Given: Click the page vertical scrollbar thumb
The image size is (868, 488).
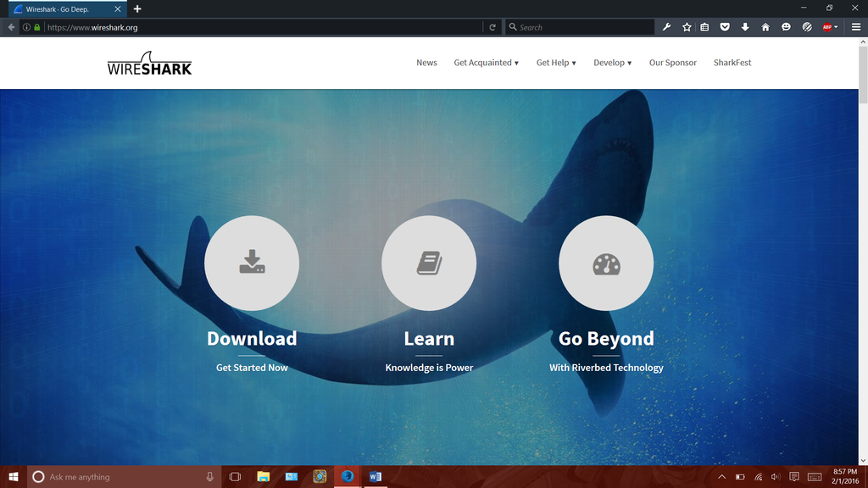Looking at the screenshot, I should 863,75.
